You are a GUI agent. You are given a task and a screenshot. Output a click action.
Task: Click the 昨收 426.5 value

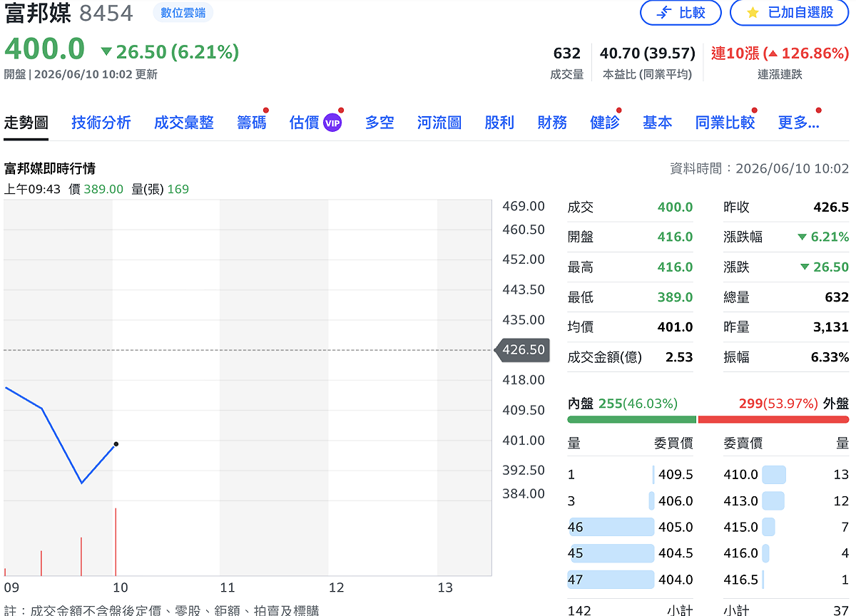click(831, 207)
